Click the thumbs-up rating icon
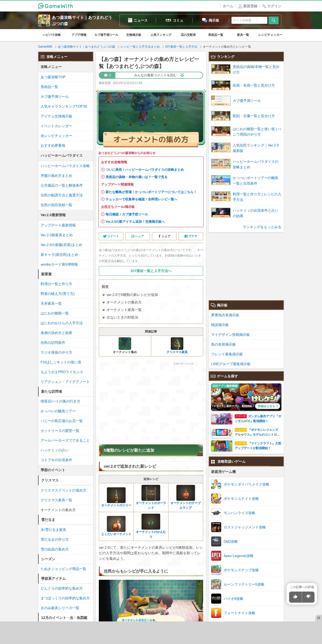The width and height of the screenshot is (322, 644). point(295,597)
